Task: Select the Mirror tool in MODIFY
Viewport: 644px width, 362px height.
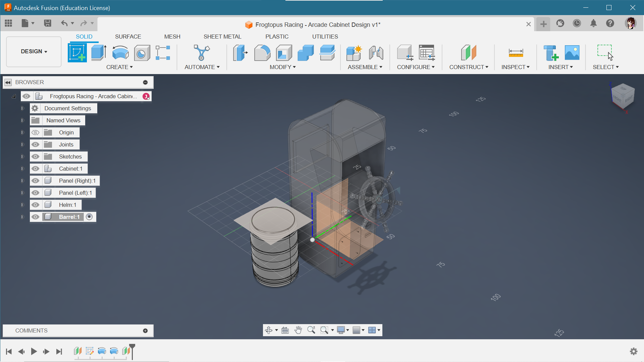Action: [x=282, y=67]
